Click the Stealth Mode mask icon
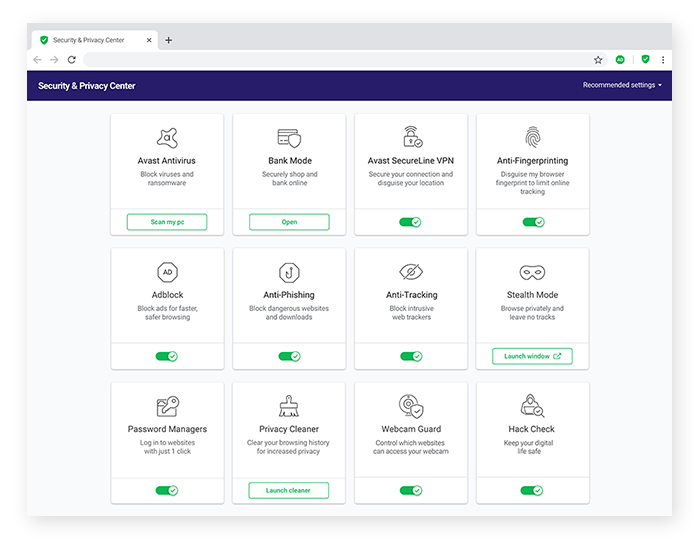Screen dimensions: 700x542 (532, 272)
